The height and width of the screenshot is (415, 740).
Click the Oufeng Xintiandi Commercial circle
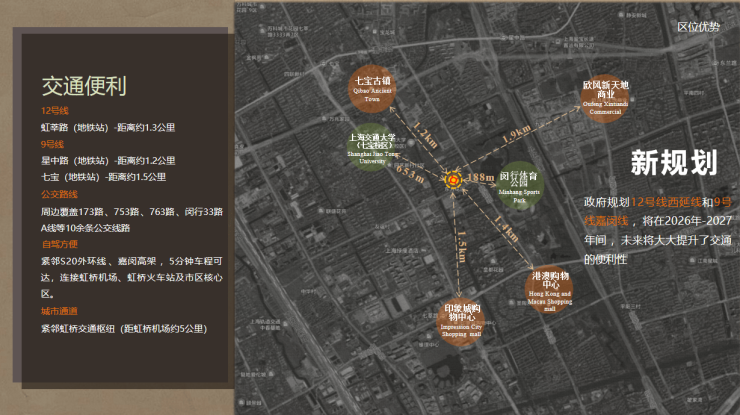pyautogui.click(x=605, y=98)
